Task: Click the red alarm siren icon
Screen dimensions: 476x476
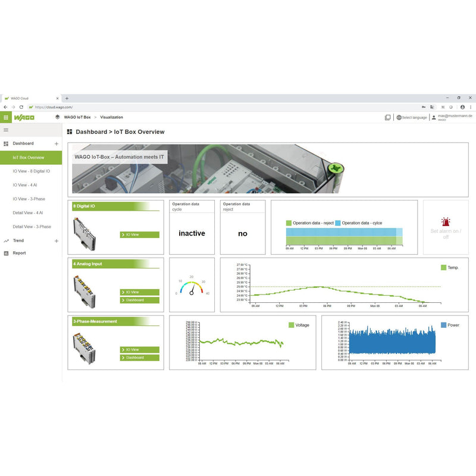Action: tap(445, 222)
